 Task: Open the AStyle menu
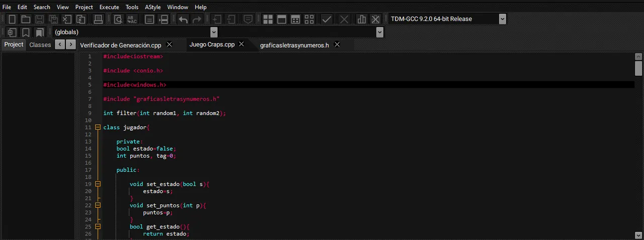click(153, 7)
